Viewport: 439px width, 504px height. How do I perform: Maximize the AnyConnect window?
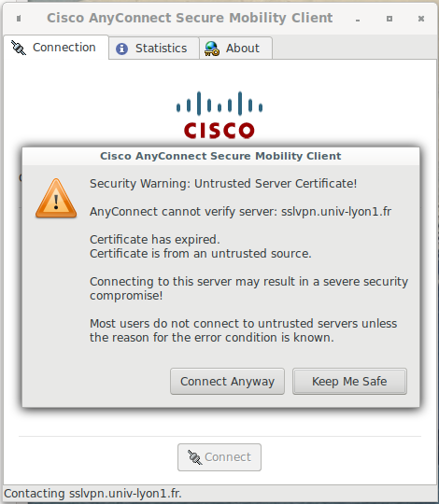point(389,19)
